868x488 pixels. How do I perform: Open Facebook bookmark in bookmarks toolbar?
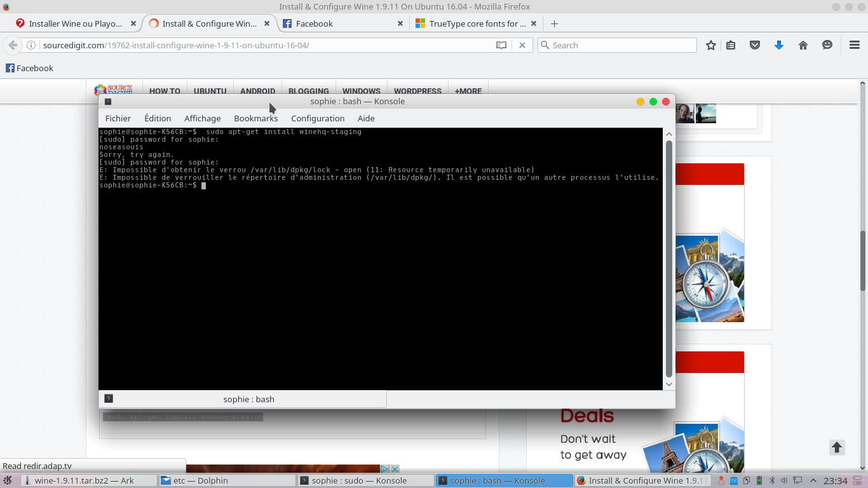[29, 68]
